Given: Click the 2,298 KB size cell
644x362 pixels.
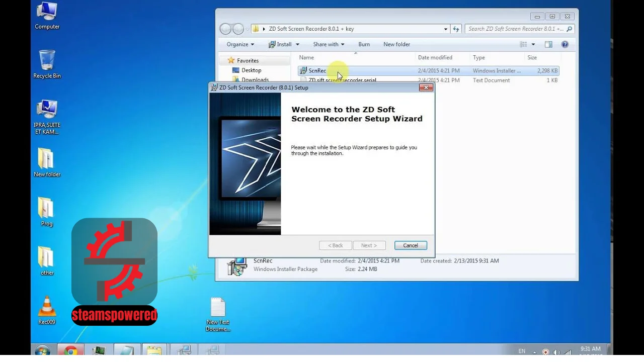Looking at the screenshot, I should click(547, 71).
